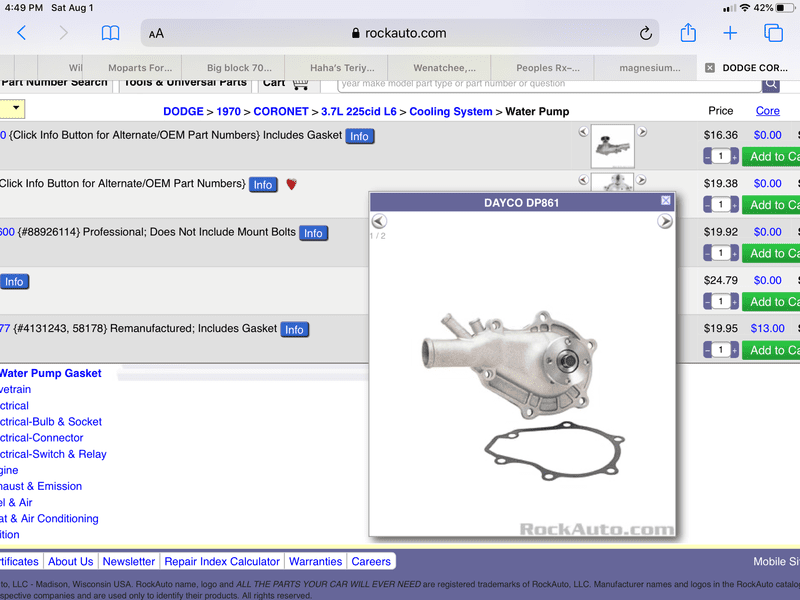This screenshot has width=800, height=600.
Task: Open the About Us footer link
Action: pos(70,562)
